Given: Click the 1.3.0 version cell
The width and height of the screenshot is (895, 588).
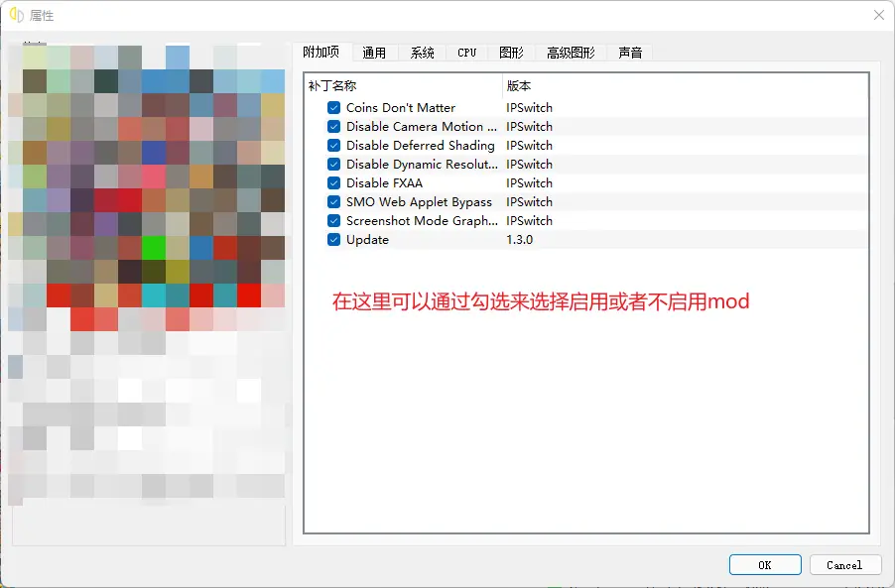Looking at the screenshot, I should point(519,240).
